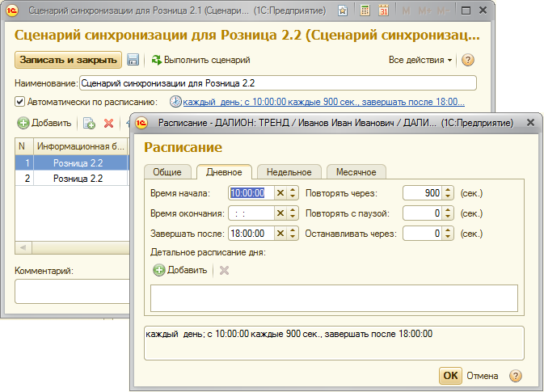
Task: Clear the Время начала field with X button
Action: tap(280, 193)
